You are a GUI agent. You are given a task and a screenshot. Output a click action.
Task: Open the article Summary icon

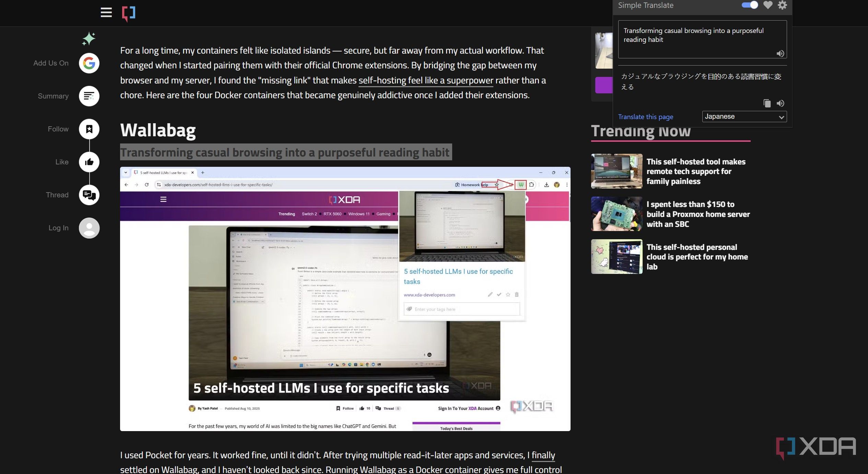point(89,96)
